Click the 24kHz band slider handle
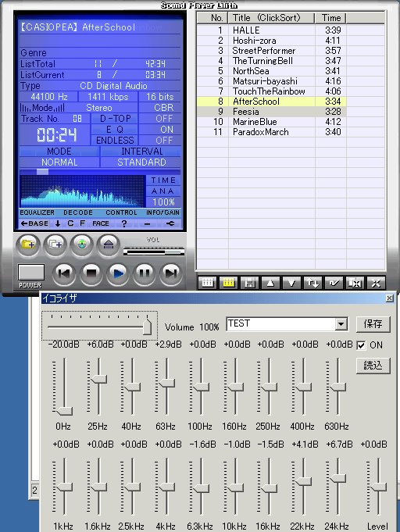 tap(338, 478)
